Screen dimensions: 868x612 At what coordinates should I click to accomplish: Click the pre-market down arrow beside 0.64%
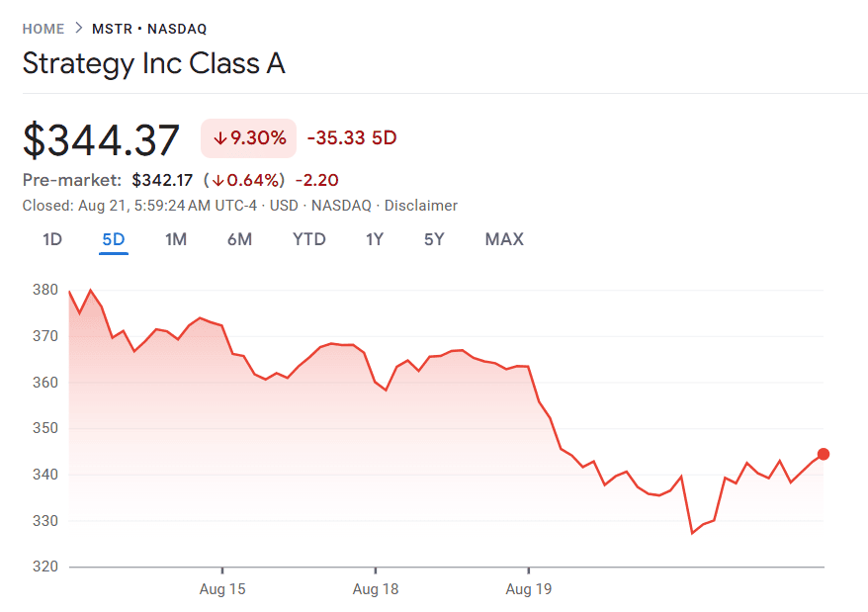pyautogui.click(x=217, y=180)
